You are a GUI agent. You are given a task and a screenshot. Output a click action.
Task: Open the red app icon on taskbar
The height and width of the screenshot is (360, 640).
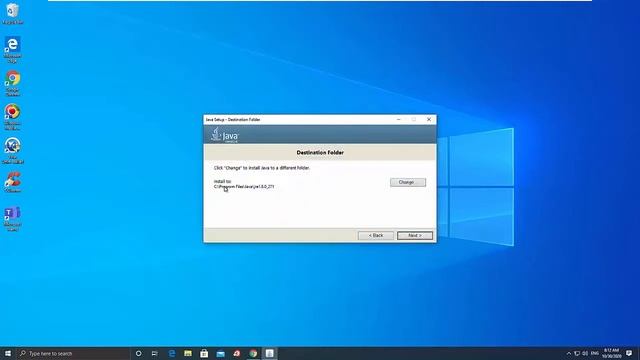click(237, 353)
